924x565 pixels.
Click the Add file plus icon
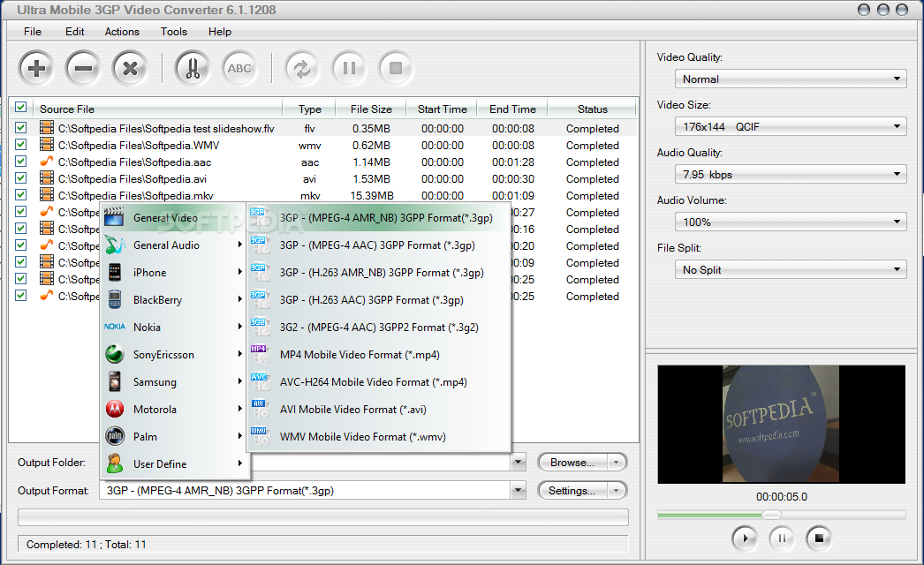36,68
